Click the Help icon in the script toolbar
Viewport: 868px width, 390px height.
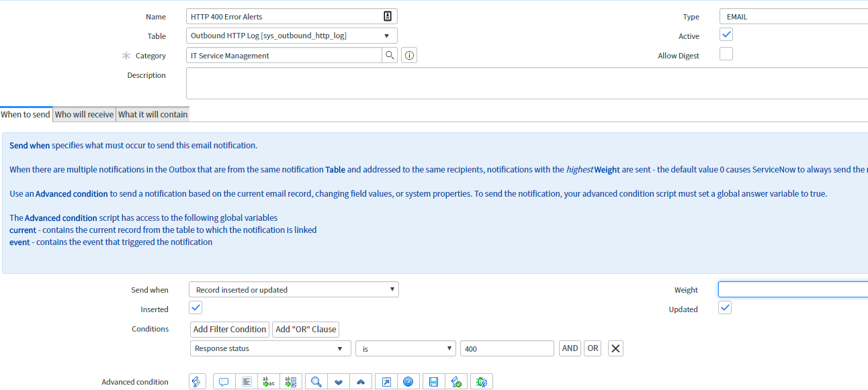pyautogui.click(x=408, y=381)
